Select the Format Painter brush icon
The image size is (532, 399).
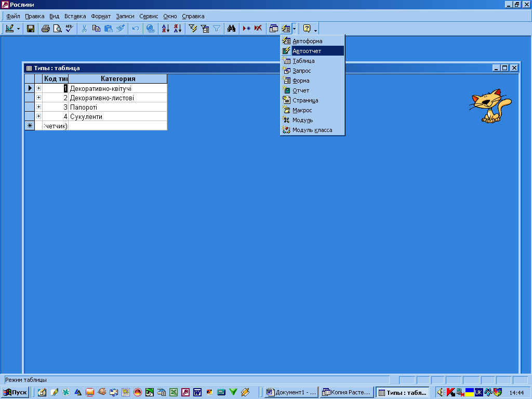121,29
